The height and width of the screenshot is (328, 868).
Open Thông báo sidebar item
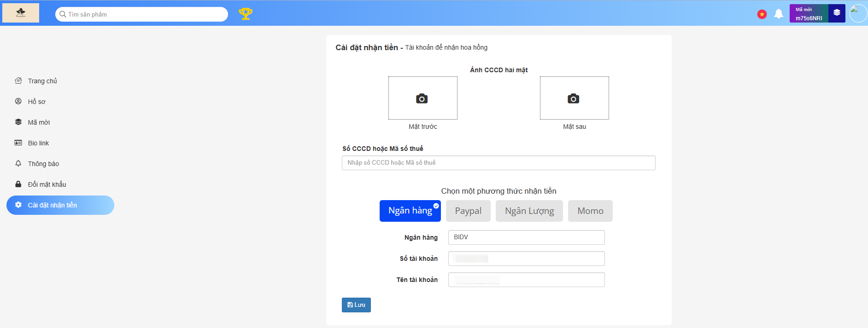click(43, 164)
